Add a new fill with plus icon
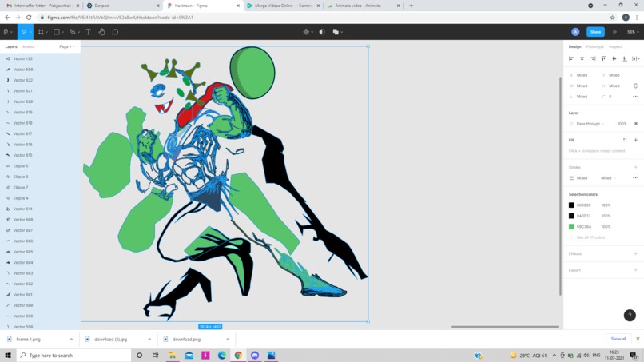This screenshot has width=644, height=362. pyautogui.click(x=636, y=140)
